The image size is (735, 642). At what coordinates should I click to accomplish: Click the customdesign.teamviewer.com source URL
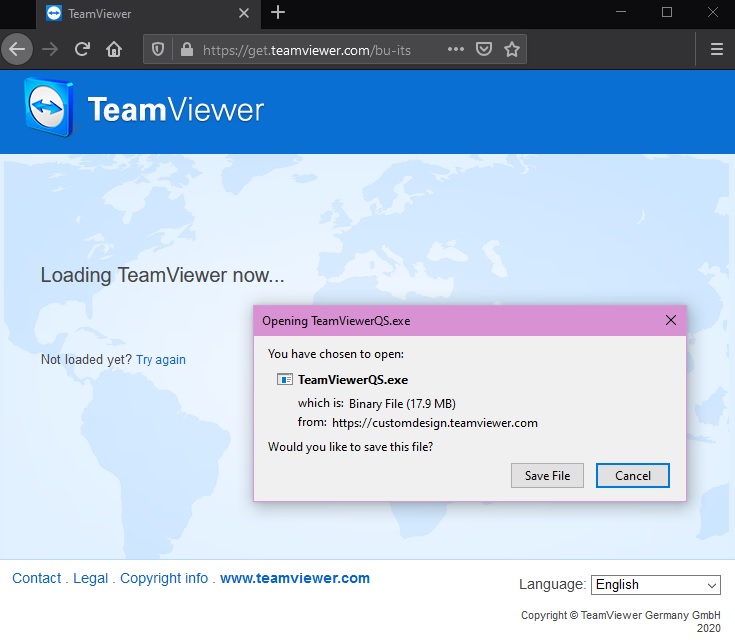point(435,423)
